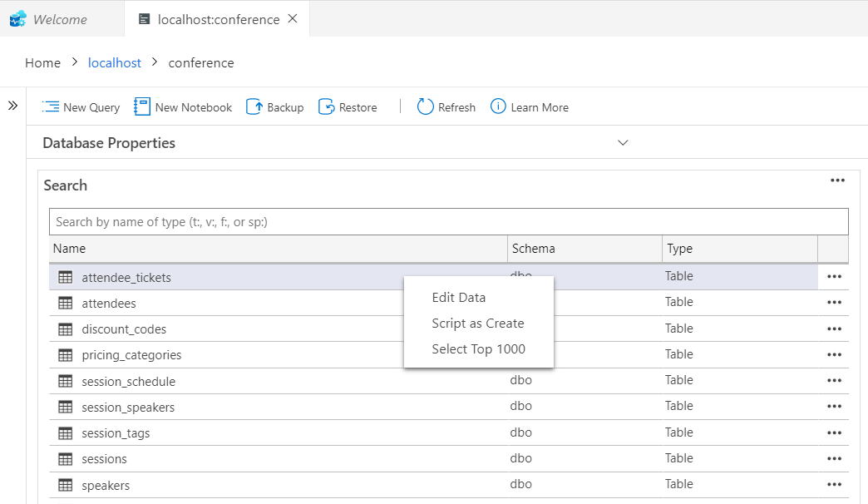Screen dimensions: 868x504
Task: Click the table icon beside attendee_tickets
Action: click(x=66, y=277)
